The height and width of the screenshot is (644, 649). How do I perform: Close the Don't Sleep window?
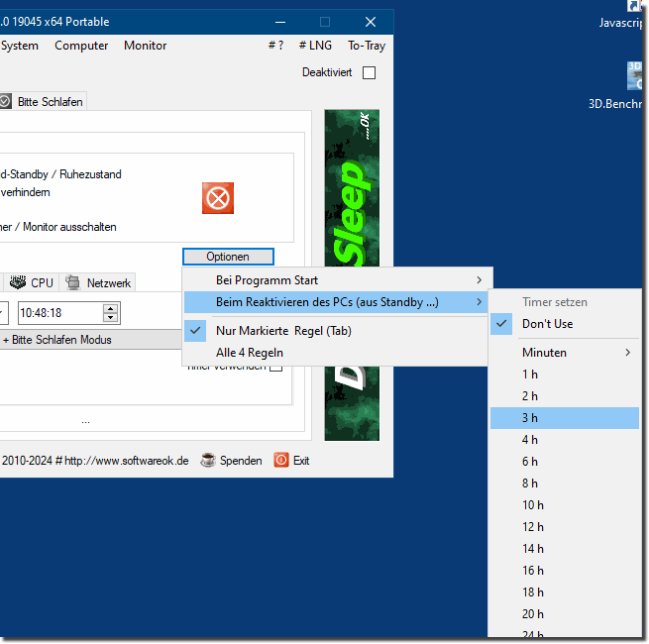click(x=371, y=22)
